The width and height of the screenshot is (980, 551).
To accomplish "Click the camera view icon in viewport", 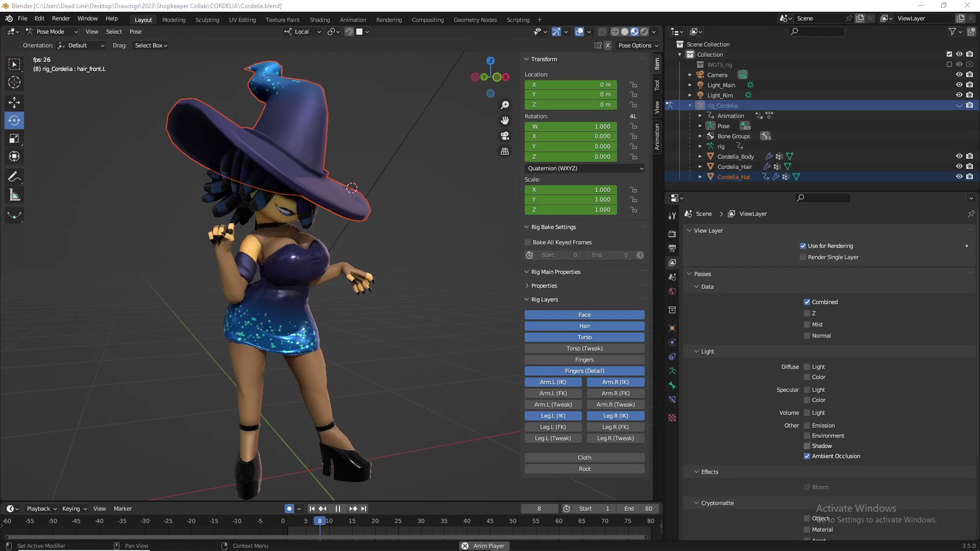I will click(x=505, y=136).
